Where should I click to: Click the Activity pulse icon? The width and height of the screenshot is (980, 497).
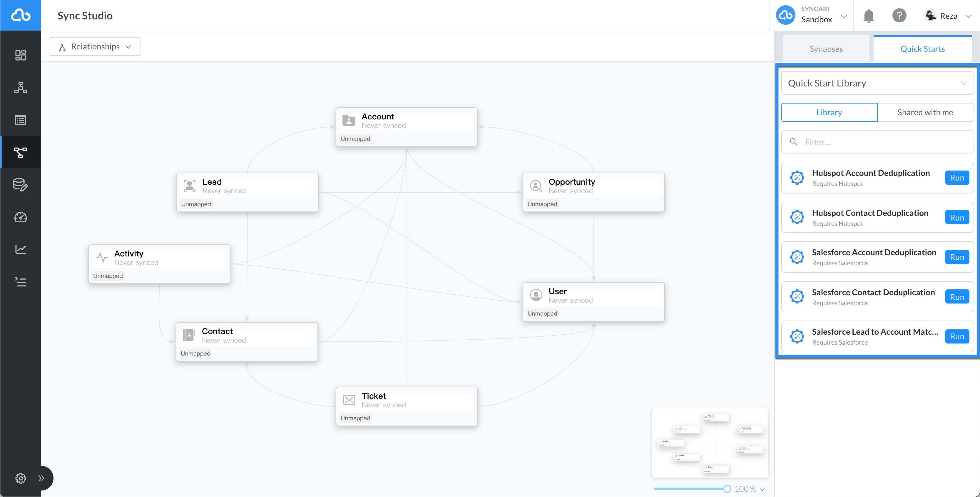[x=102, y=257]
